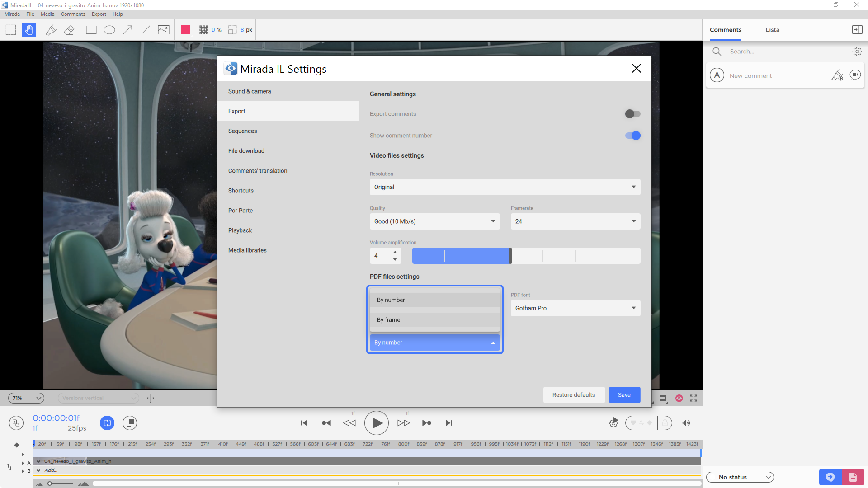Open the Playback settings section
868x488 pixels.
pyautogui.click(x=288, y=230)
